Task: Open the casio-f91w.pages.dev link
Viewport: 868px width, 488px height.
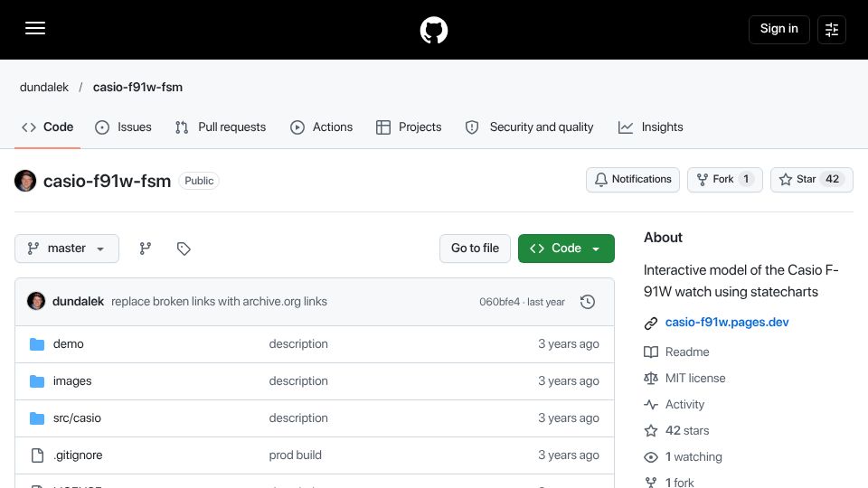Action: 726,322
